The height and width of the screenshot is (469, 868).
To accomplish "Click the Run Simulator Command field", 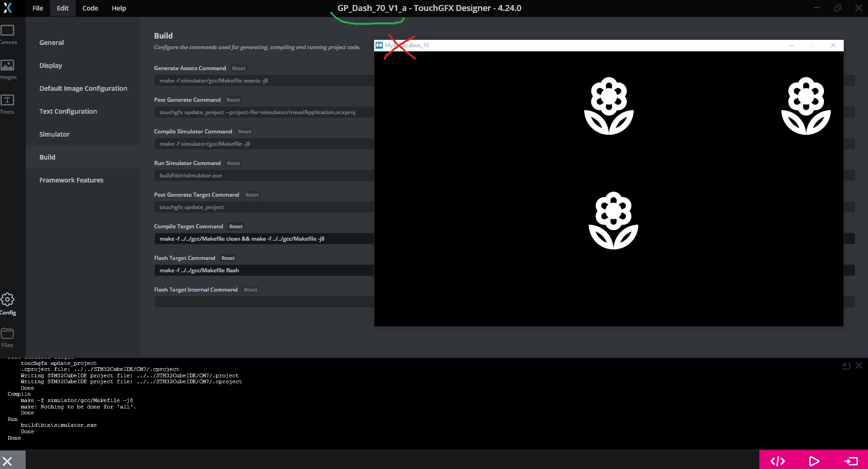I will pyautogui.click(x=264, y=176).
